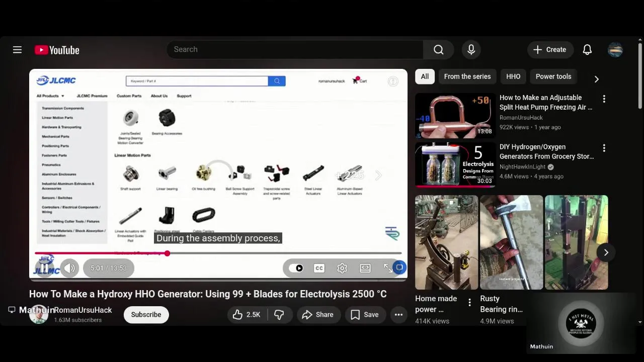The image size is (644, 362).
Task: Click Linear Motion Parts category in the video
Action: [57, 118]
